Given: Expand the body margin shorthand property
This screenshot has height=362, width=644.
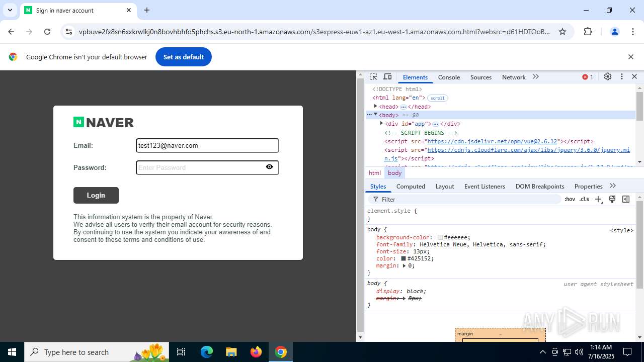Looking at the screenshot, I should [x=404, y=266].
